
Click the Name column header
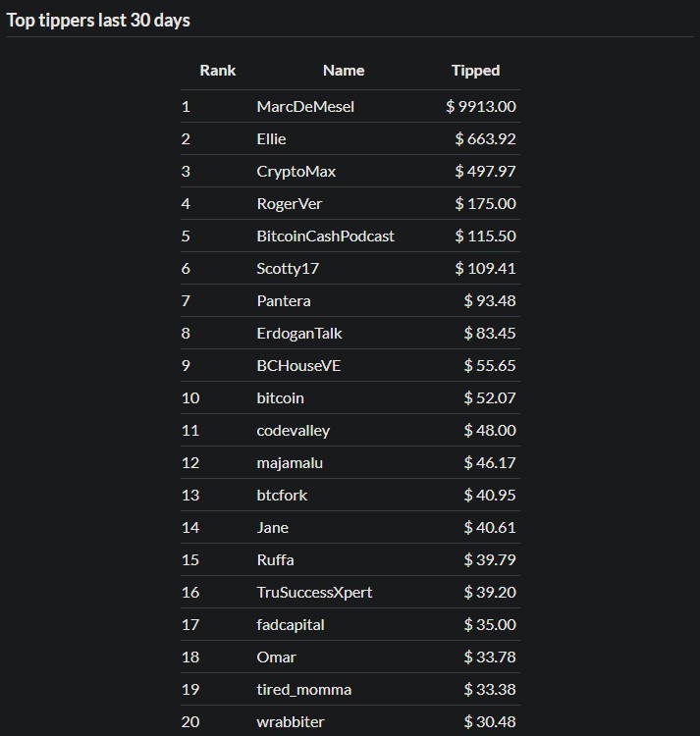pos(344,71)
